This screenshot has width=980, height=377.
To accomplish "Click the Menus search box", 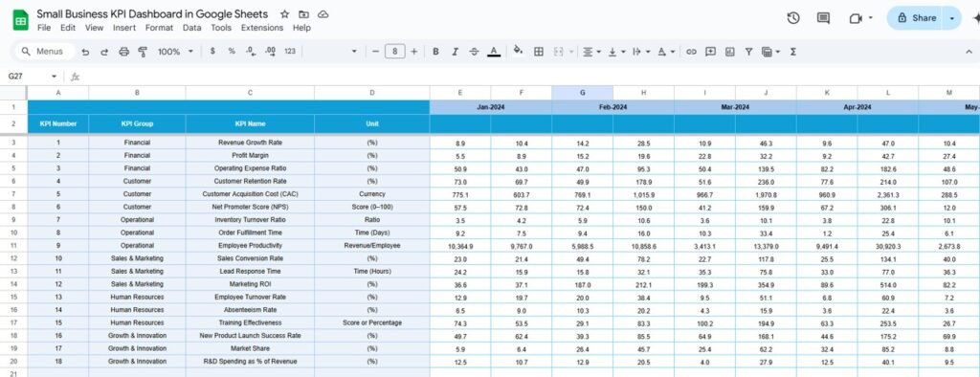I will [x=44, y=52].
